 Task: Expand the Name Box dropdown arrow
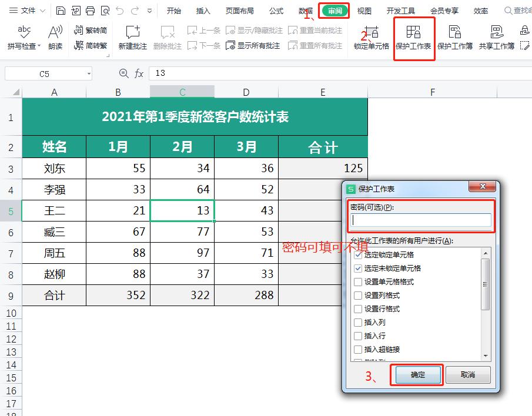[x=89, y=73]
